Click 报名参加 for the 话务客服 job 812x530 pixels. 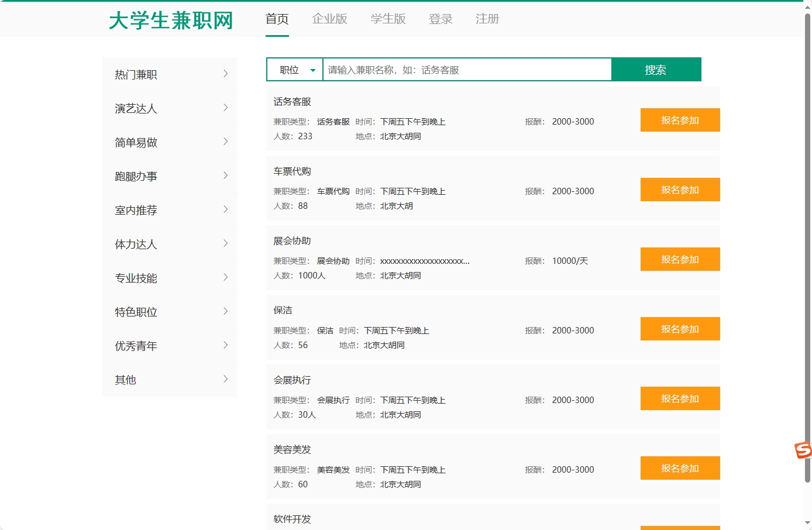coord(680,120)
